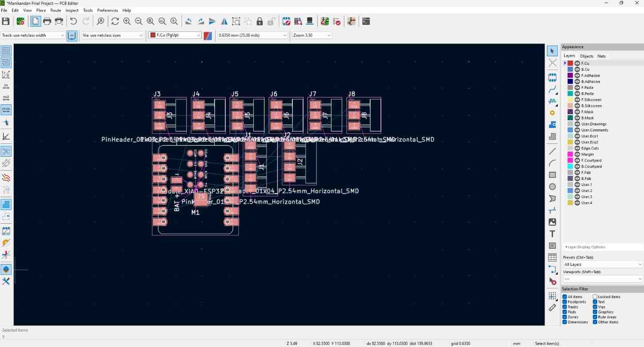Viewport: 644px width, 347px height.
Task: Toggle visibility of the Edge.Cuts layer
Action: tap(577, 148)
